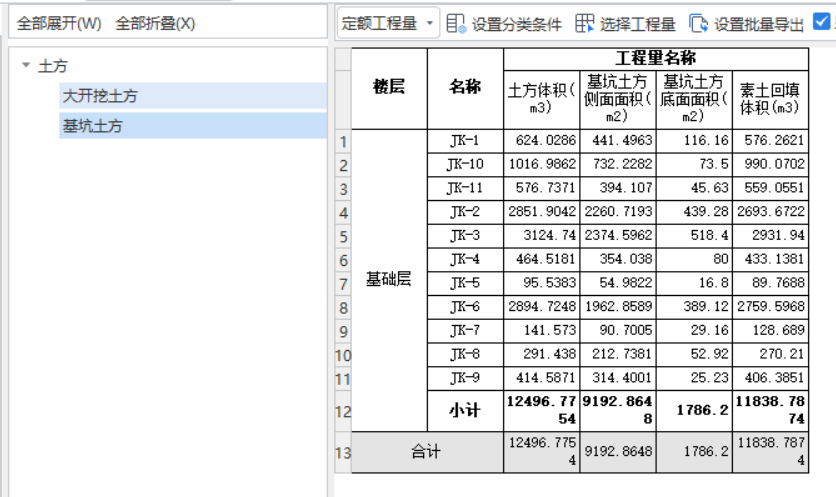The width and height of the screenshot is (836, 497).
Task: Select 大开挖土方 tree item
Action: [193, 96]
